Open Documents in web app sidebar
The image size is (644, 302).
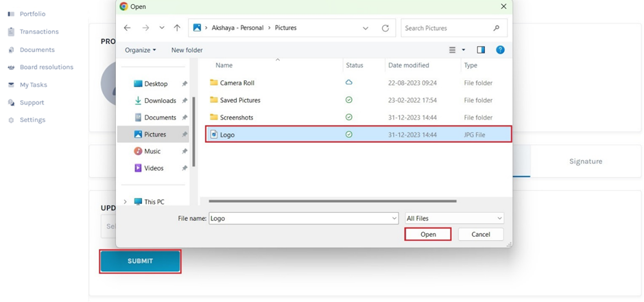37,49
